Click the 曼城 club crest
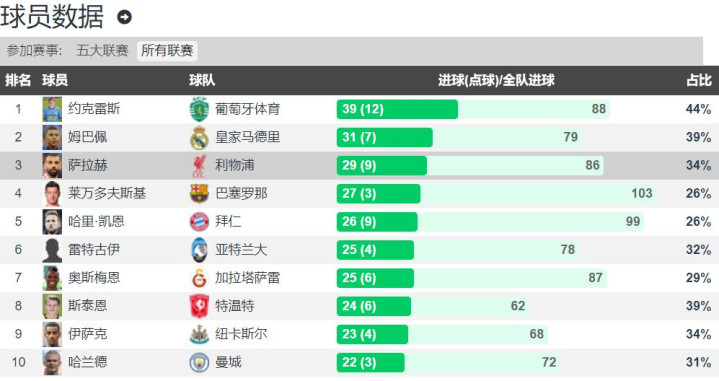This screenshot has height=381, width=719. (199, 363)
